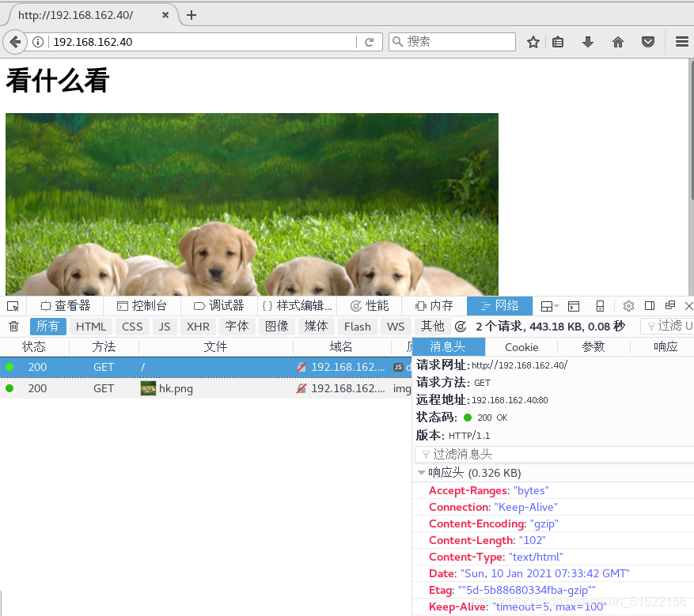Viewport: 694px width, 616px height.
Task: Bookmark this page with the star icon
Action: coord(533,42)
